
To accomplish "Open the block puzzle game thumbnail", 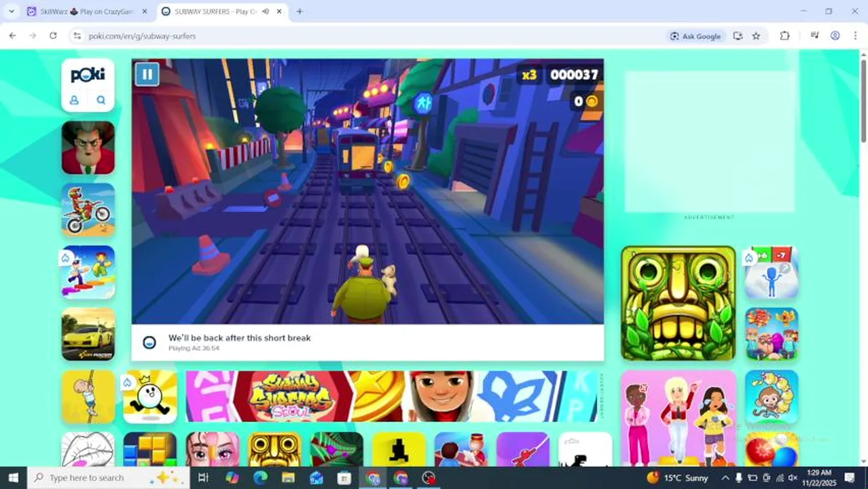I will coord(150,450).
